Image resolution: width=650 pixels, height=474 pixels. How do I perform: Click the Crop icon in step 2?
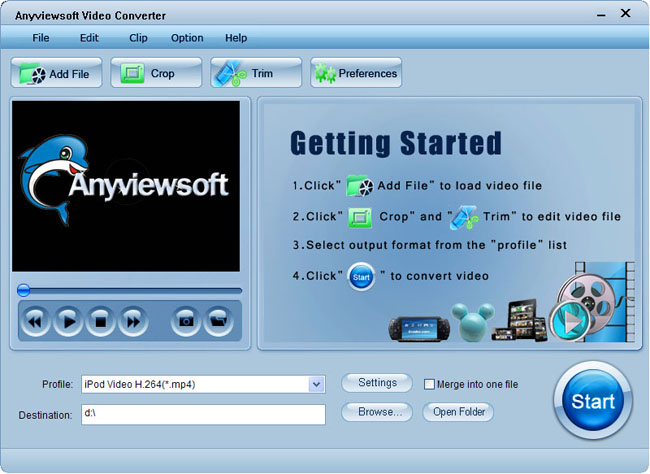point(360,217)
